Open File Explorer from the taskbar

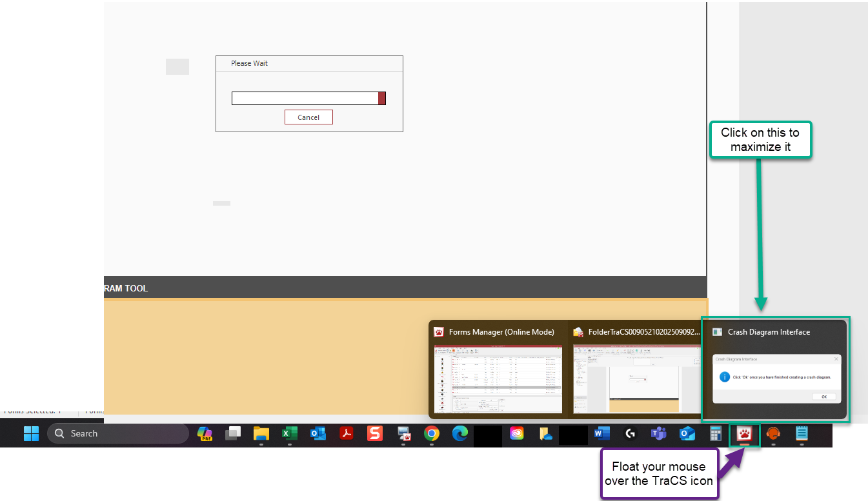261,433
